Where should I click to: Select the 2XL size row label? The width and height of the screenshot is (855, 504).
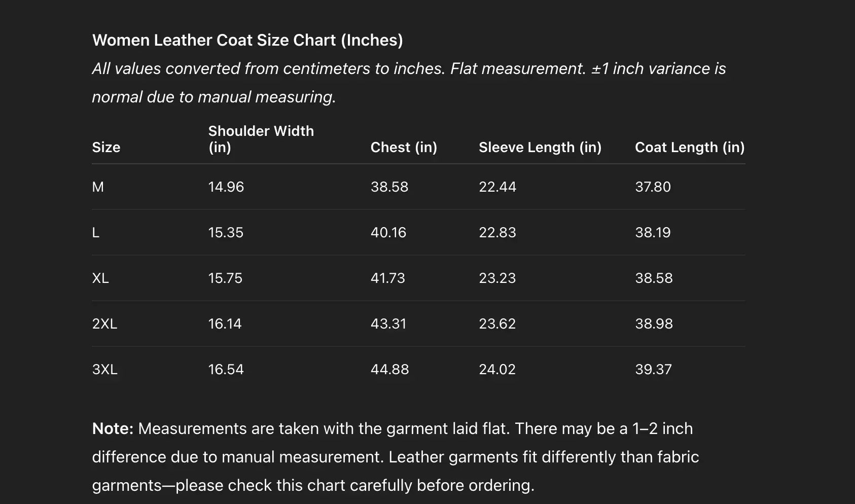[x=104, y=323]
